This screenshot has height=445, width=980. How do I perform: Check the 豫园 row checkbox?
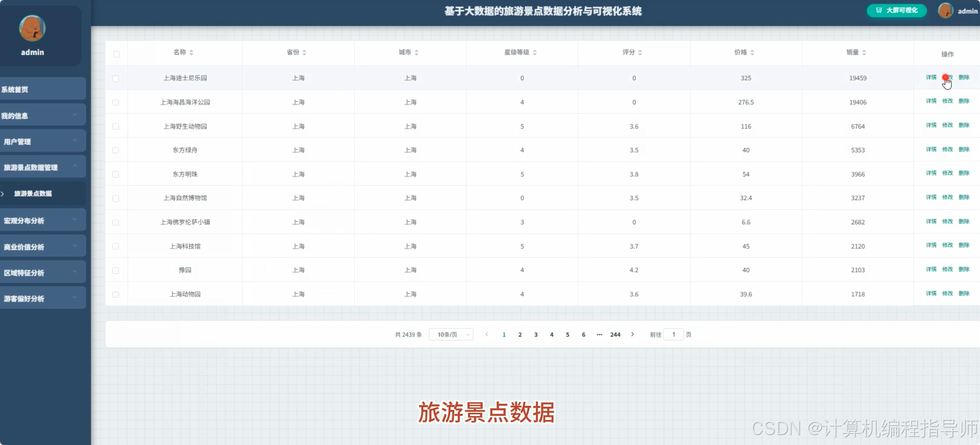coord(116,270)
